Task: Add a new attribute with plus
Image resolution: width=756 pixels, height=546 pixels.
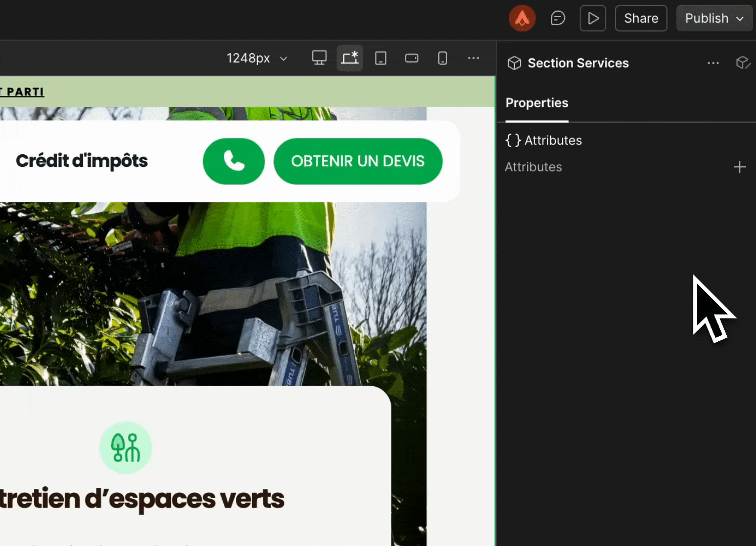Action: [739, 167]
